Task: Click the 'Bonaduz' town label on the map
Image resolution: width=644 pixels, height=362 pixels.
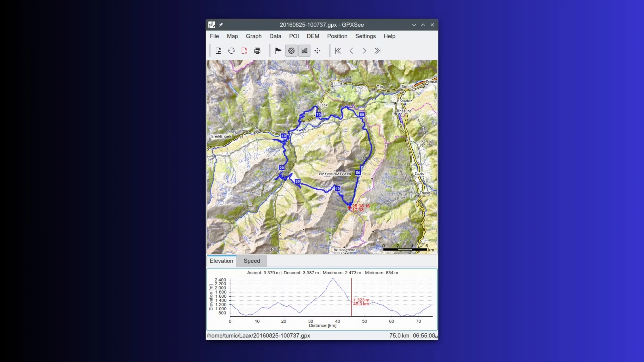Action: [405, 101]
